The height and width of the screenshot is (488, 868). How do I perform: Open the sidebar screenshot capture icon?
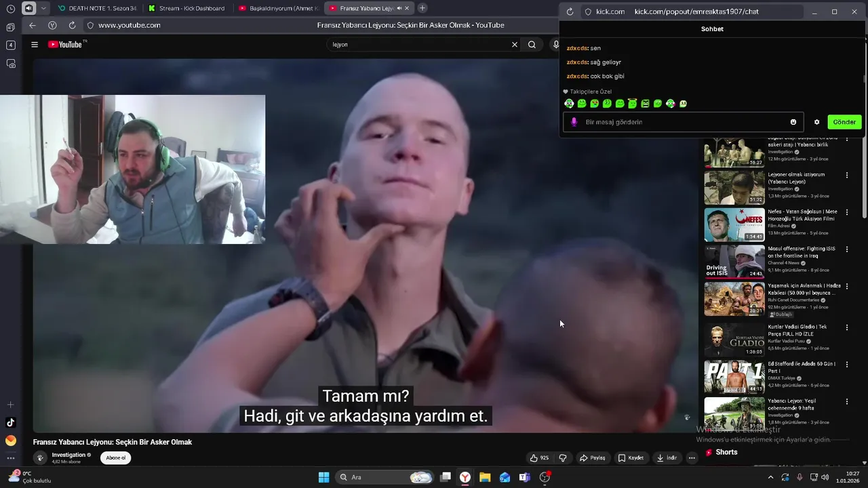pyautogui.click(x=11, y=64)
